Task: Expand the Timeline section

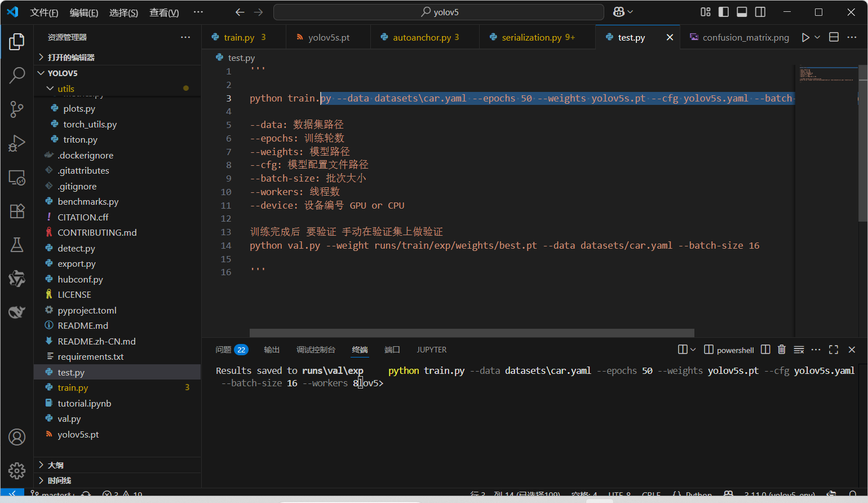Action: tap(117, 480)
